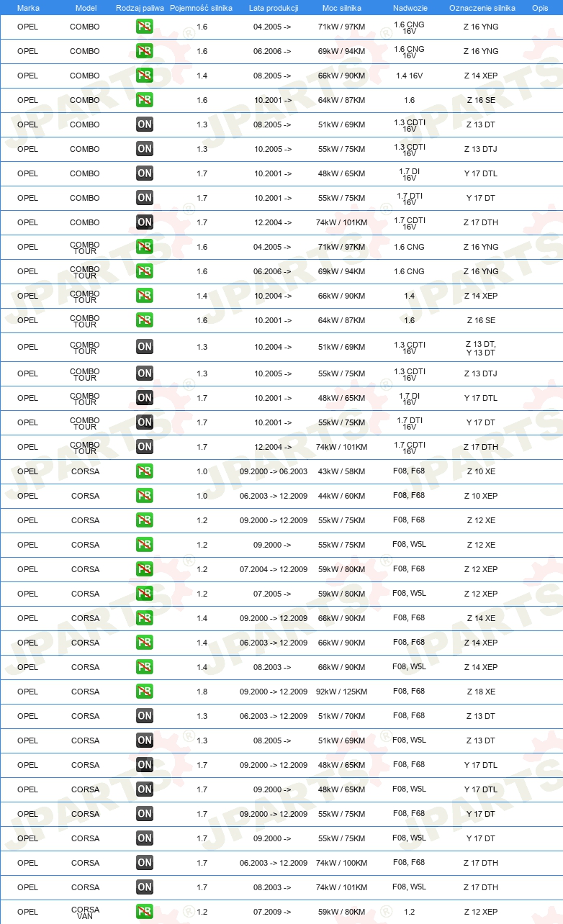The height and width of the screenshot is (924, 563).
Task: Click the '07.2005 ->' production date cell
Action: (x=273, y=594)
